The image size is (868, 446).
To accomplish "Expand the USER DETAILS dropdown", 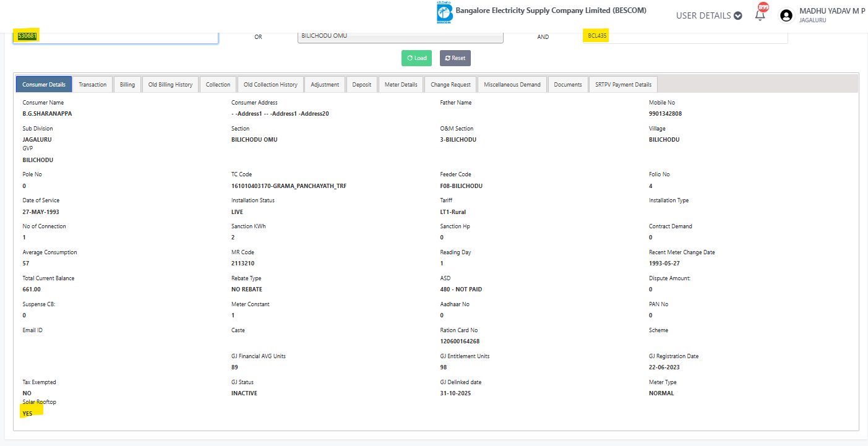I will (x=708, y=15).
